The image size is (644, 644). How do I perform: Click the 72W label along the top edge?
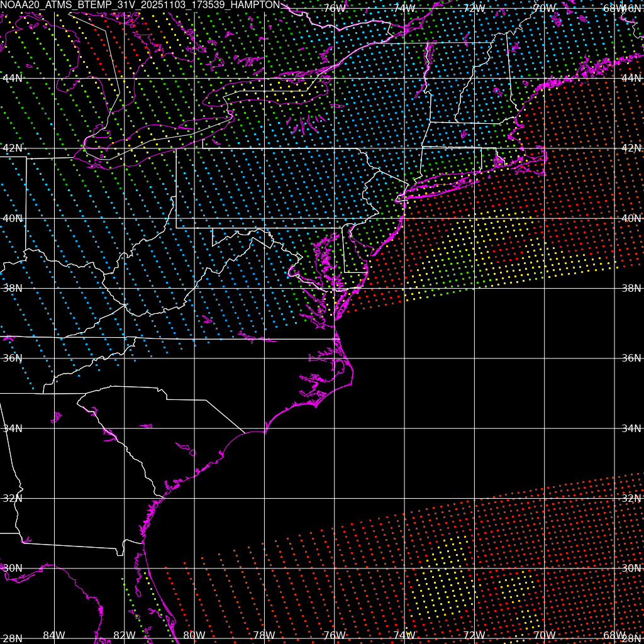[x=474, y=9]
